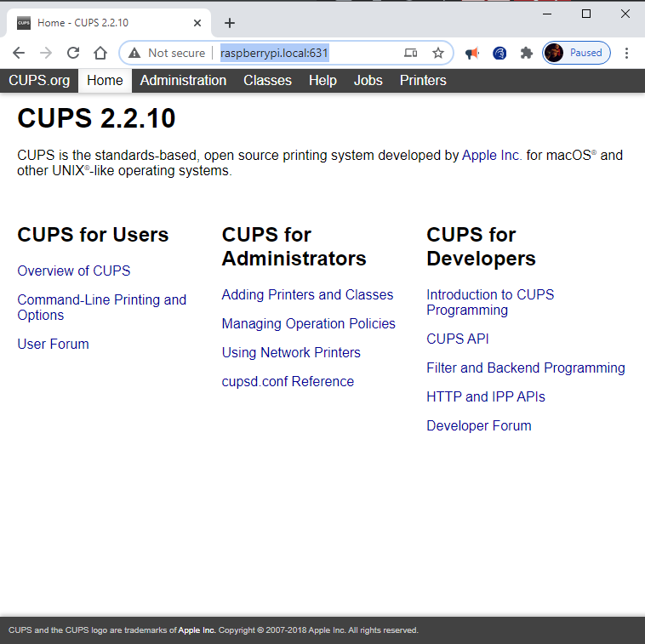
Task: Open the Printers tab
Action: tap(423, 81)
